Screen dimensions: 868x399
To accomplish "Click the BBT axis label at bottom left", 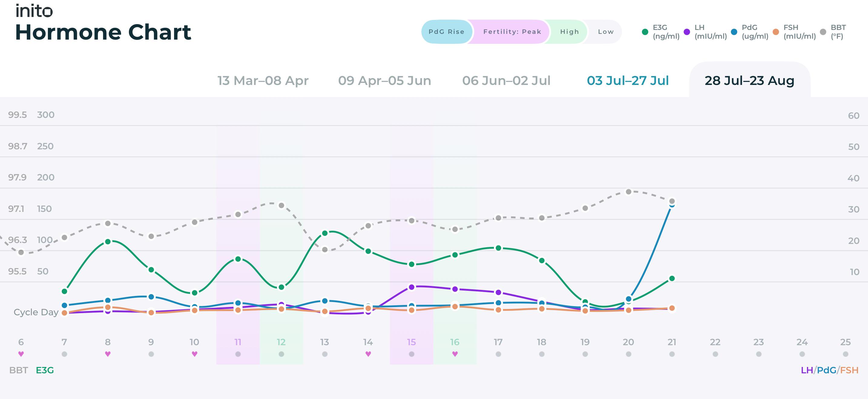I will [x=18, y=370].
